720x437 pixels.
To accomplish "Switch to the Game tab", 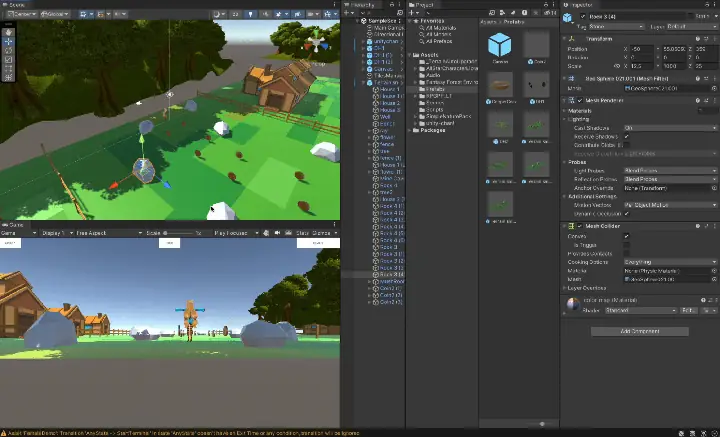I will (14, 225).
